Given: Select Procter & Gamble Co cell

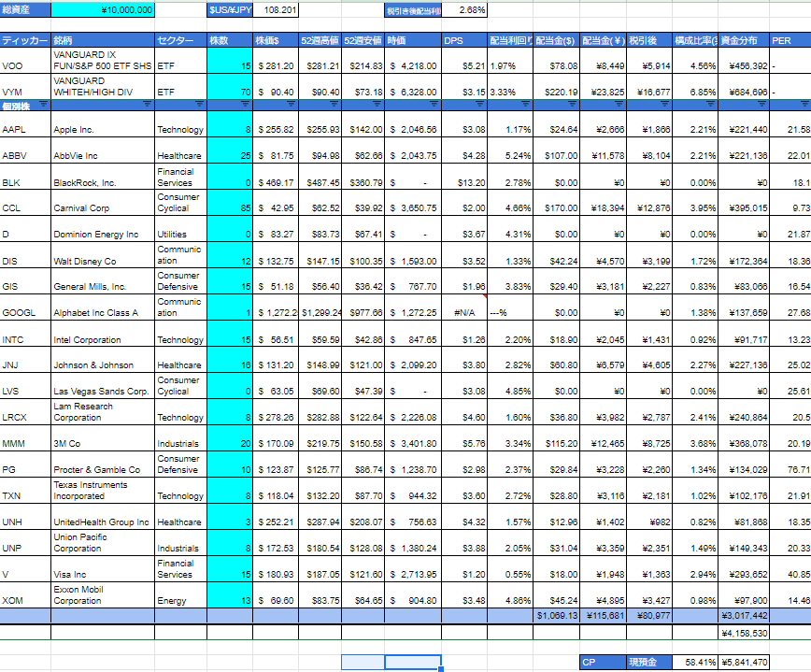Looking at the screenshot, I should click(103, 464).
